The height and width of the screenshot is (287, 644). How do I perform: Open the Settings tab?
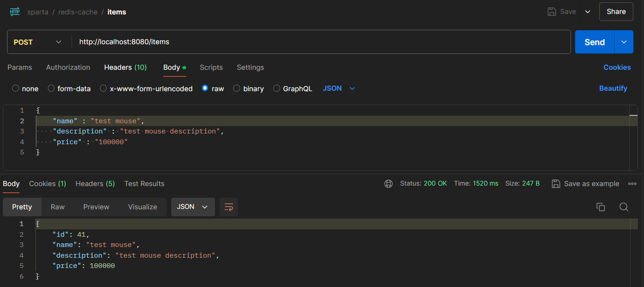pyautogui.click(x=250, y=67)
